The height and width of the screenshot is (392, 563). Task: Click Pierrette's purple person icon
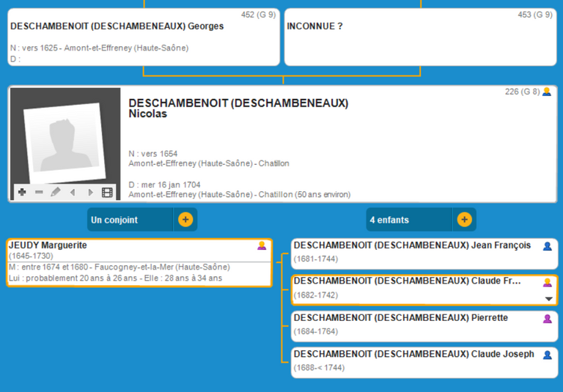pyautogui.click(x=547, y=319)
